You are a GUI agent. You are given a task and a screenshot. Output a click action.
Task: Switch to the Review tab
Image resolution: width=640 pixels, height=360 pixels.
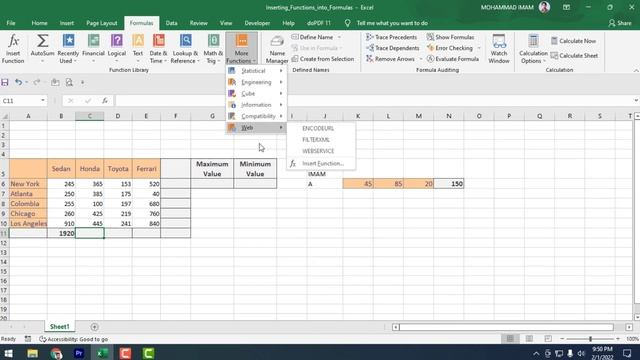pos(198,23)
